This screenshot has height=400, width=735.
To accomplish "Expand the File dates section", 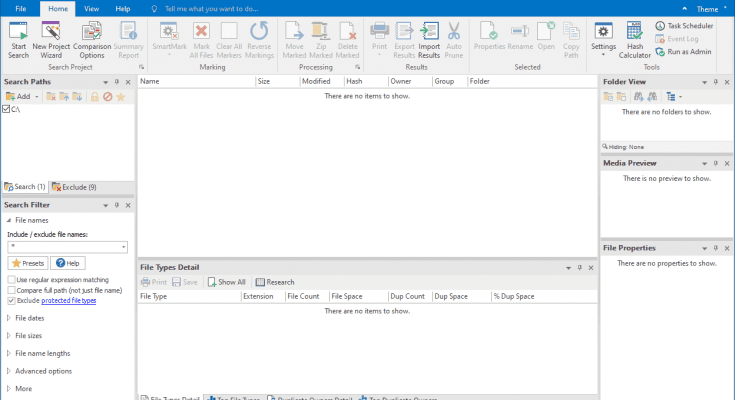I will [29, 318].
